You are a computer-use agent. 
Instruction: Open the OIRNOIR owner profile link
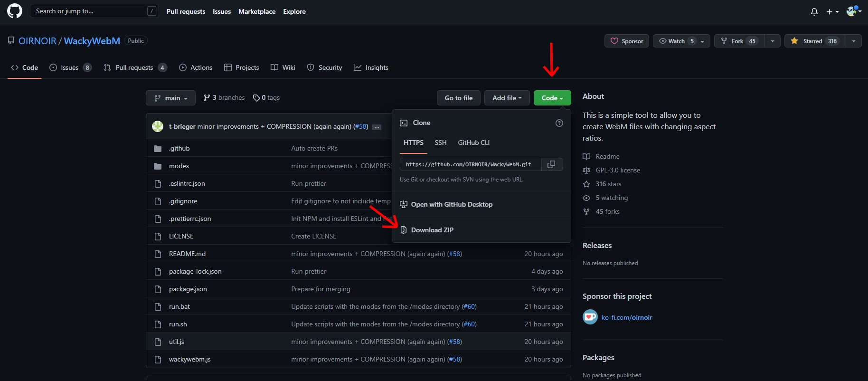[38, 41]
